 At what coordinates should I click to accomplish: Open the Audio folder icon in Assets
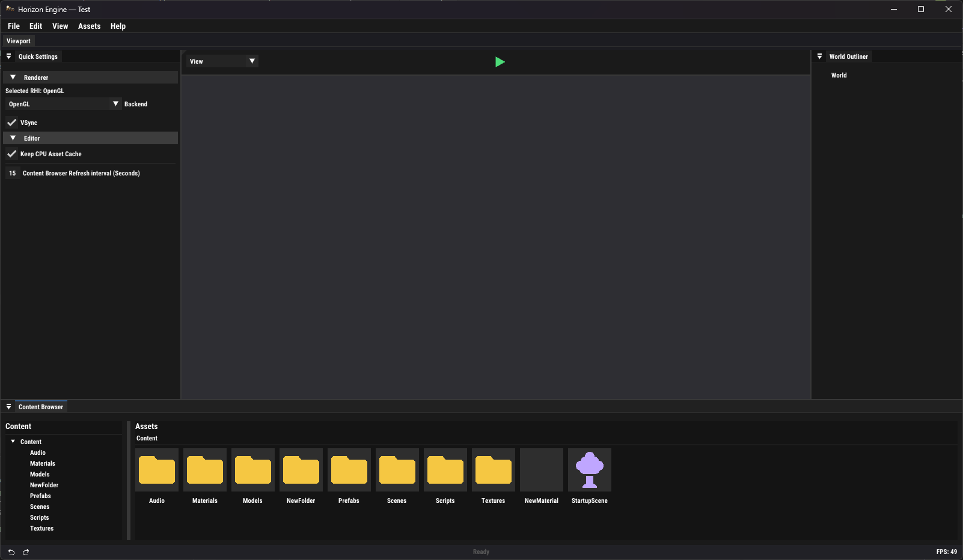coord(157,470)
